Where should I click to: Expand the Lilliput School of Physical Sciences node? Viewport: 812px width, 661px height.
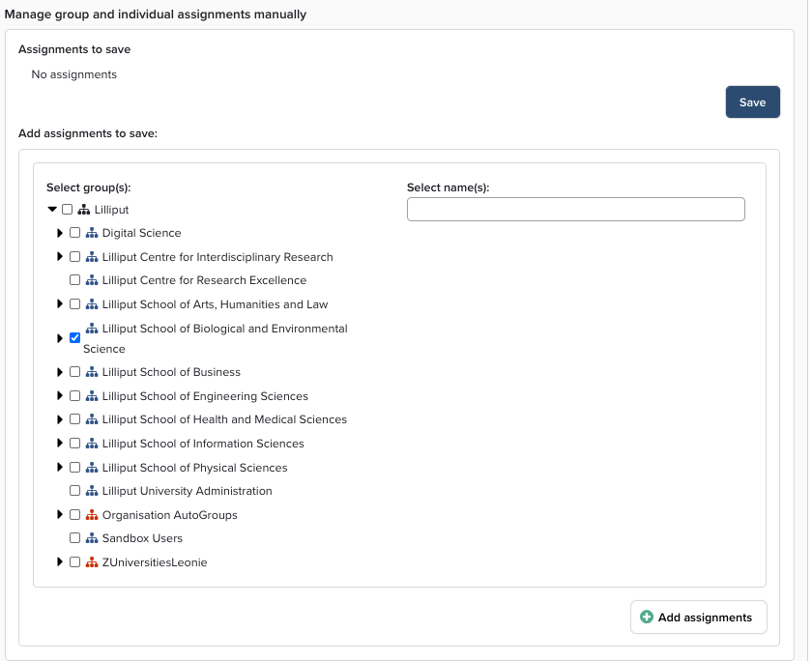click(x=60, y=468)
